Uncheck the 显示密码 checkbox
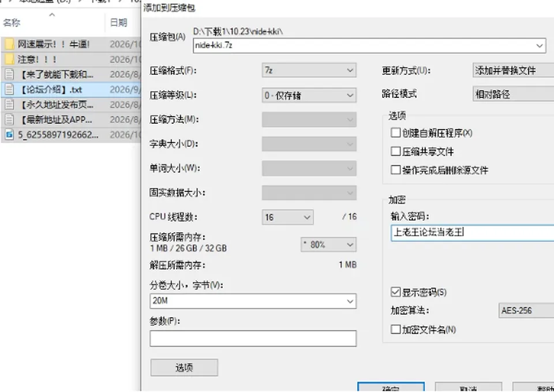The height and width of the screenshot is (392, 554). 395,292
